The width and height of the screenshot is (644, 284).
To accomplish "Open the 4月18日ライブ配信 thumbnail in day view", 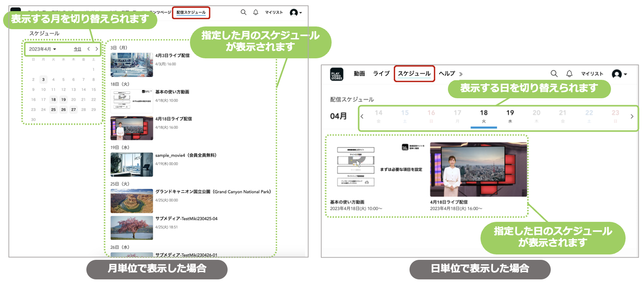I will [x=478, y=169].
